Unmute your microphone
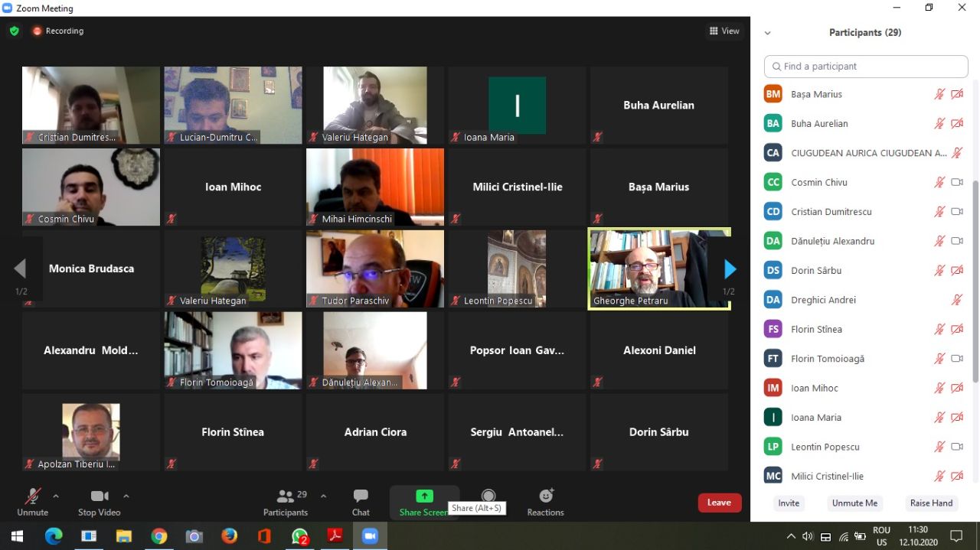The height and width of the screenshot is (550, 980). click(32, 502)
